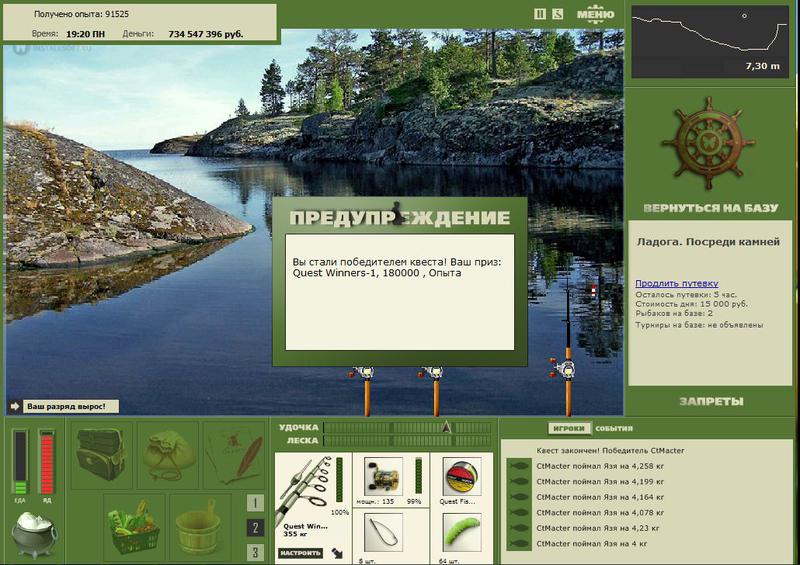Click 'Турниры на базе: не объявлены' line
The height and width of the screenshot is (565, 800).
[699, 325]
